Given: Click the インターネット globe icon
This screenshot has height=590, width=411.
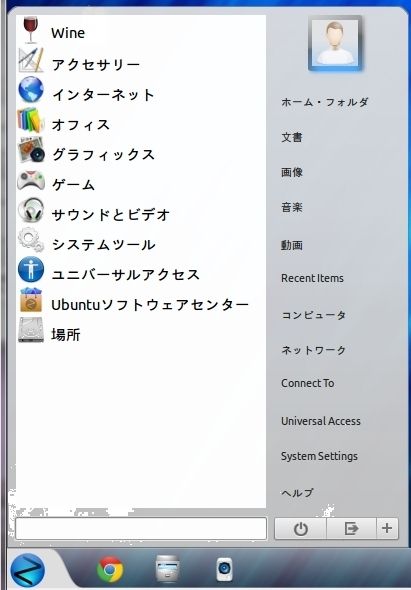Looking at the screenshot, I should point(31,90).
